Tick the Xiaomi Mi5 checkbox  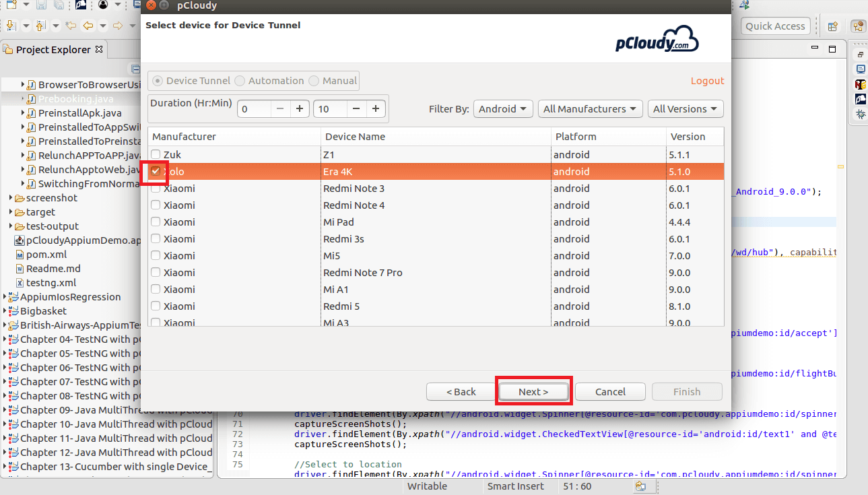[156, 256]
